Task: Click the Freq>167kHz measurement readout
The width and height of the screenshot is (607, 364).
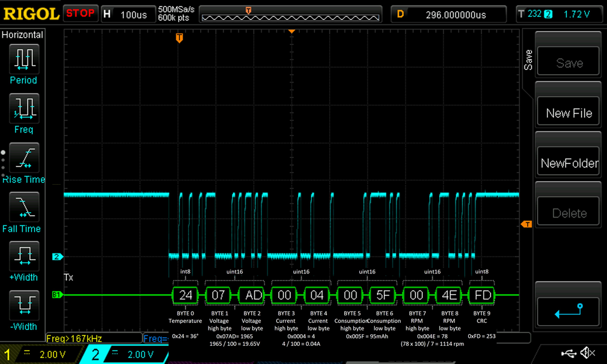Action: click(74, 338)
